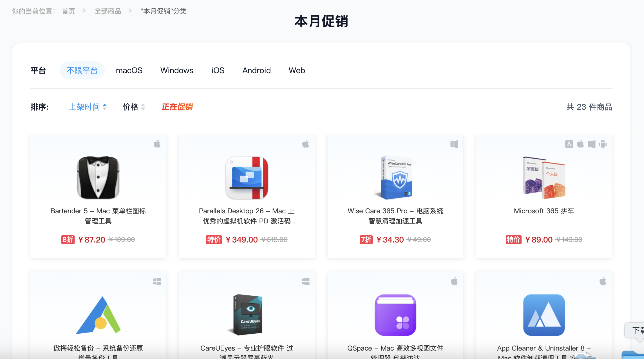Click the Apple platform icon on Parallels card
Viewport: 644px width, 359px height.
(x=306, y=144)
